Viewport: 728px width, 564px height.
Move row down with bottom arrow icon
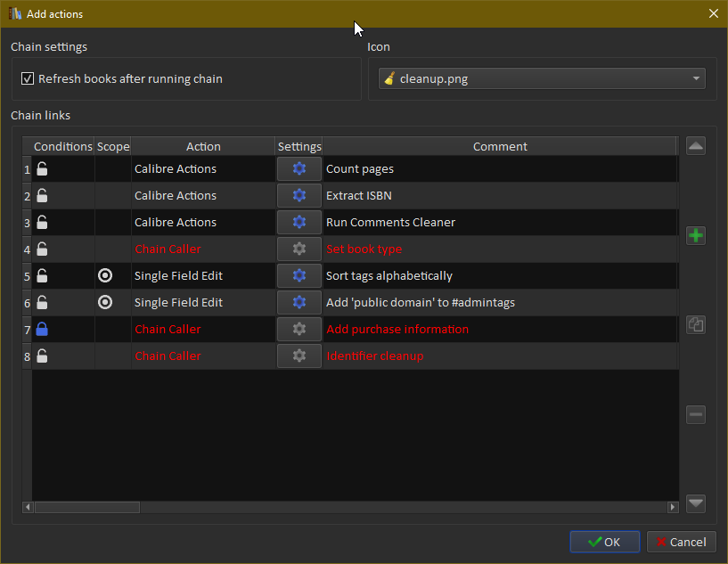696,503
